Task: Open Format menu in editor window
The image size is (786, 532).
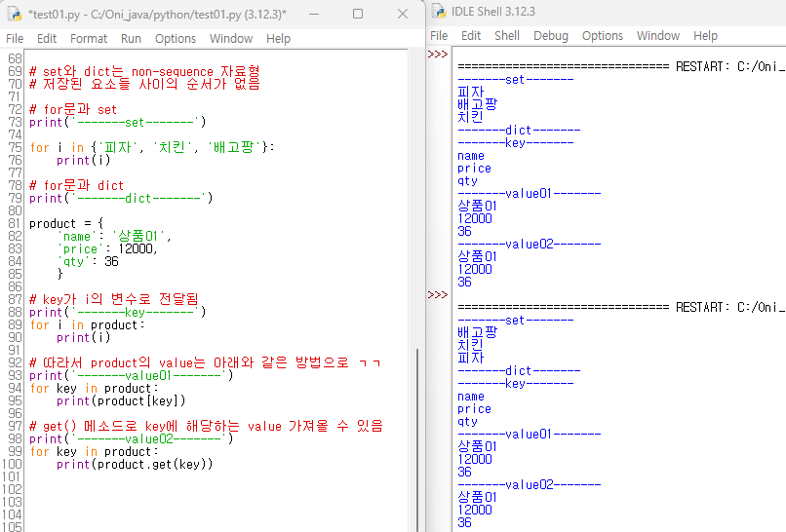Action: 89,39
